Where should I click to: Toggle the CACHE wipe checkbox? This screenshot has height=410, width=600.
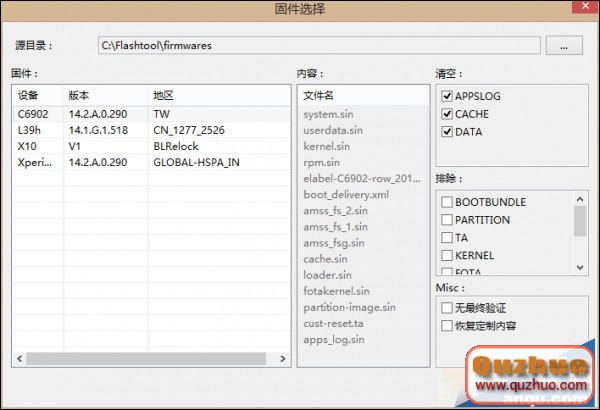(447, 114)
